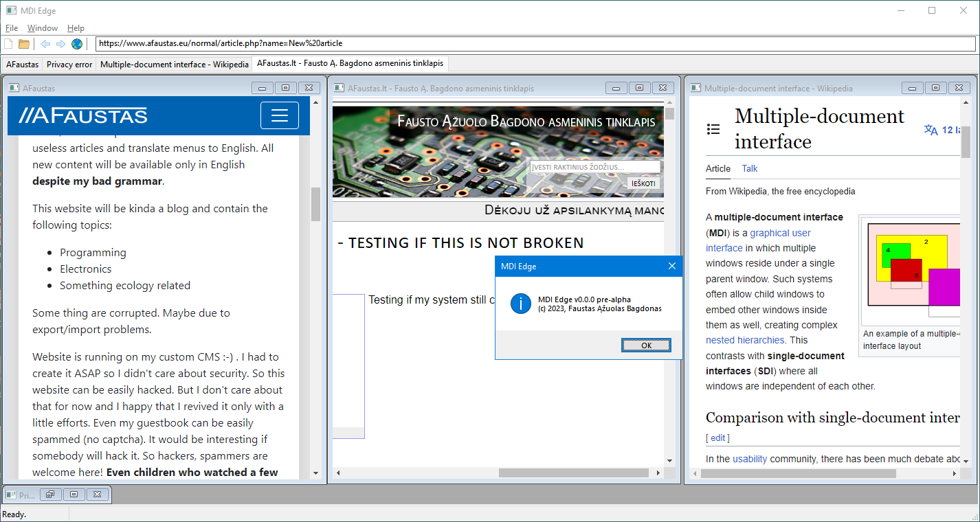The image size is (980, 522).
Task: Click the 'Multiple-document interface' page heading
Action: (820, 128)
